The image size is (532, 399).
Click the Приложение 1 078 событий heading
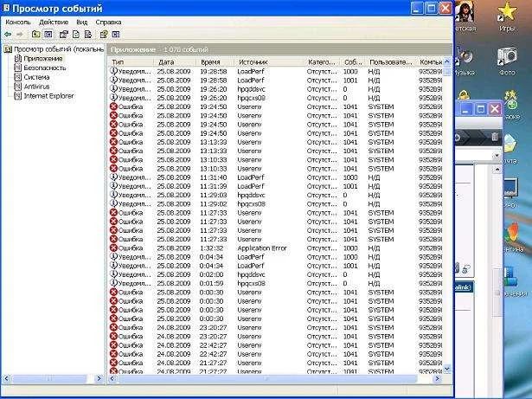pyautogui.click(x=159, y=49)
